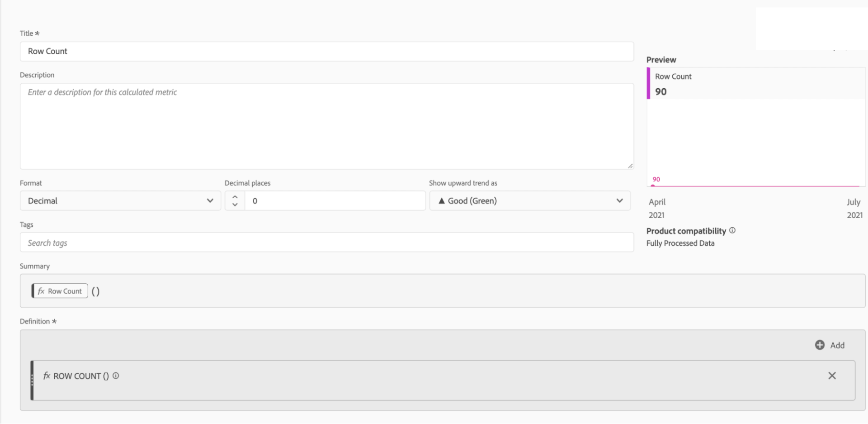
Task: Click the drag handle on the ROW COUNT block
Action: tap(32, 376)
